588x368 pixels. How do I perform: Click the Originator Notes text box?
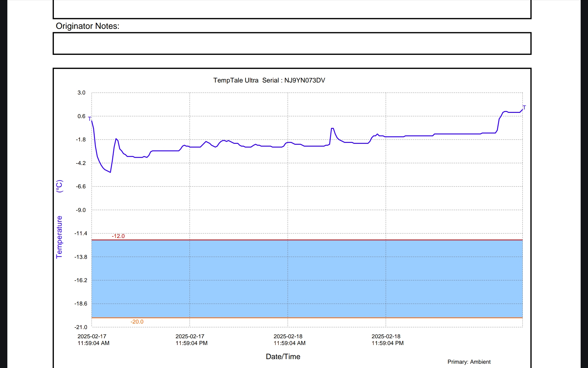(292, 44)
